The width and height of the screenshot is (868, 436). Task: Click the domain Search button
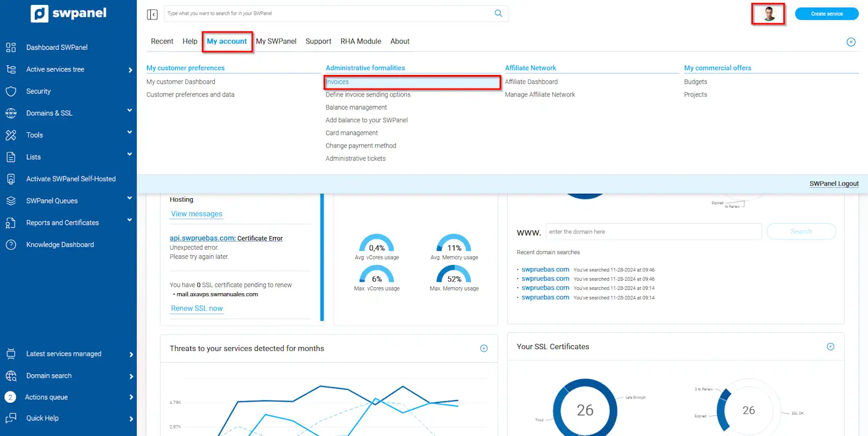pyautogui.click(x=801, y=232)
